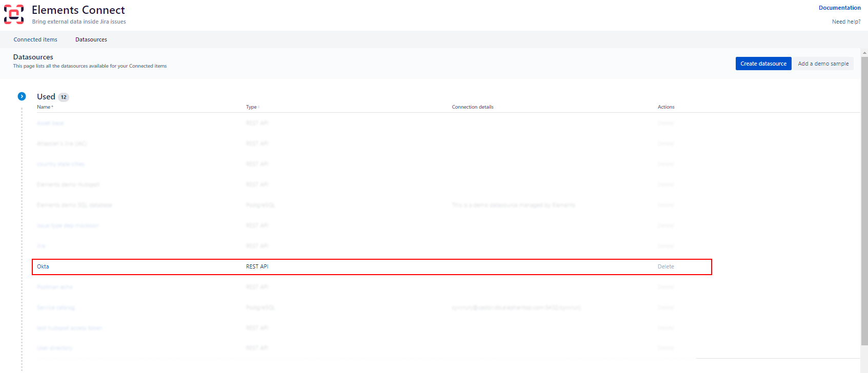Image resolution: width=868 pixels, height=373 pixels.
Task: Open the Asset base datasource
Action: 50,123
